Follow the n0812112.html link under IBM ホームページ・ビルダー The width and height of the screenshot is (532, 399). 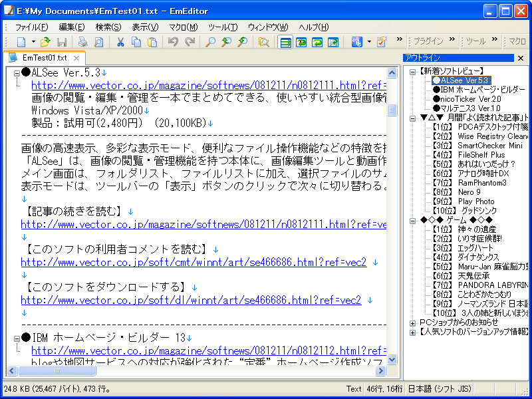point(209,351)
